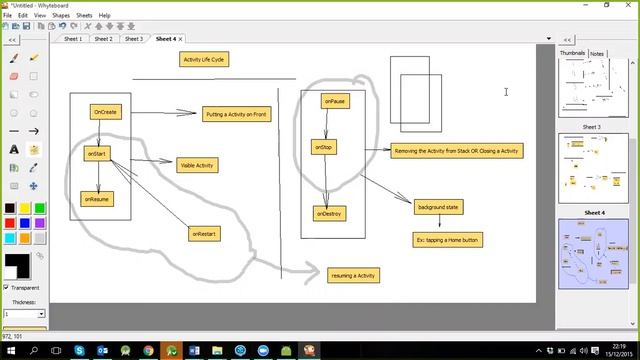Screen dimensions: 640x360
Task: Click the blue Undo arrow
Action: 62,26
